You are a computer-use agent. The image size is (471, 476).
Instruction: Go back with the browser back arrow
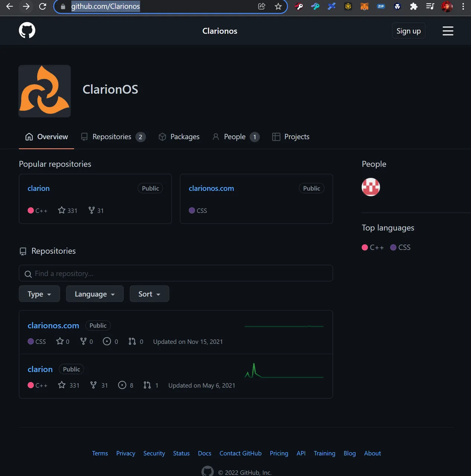click(x=10, y=6)
